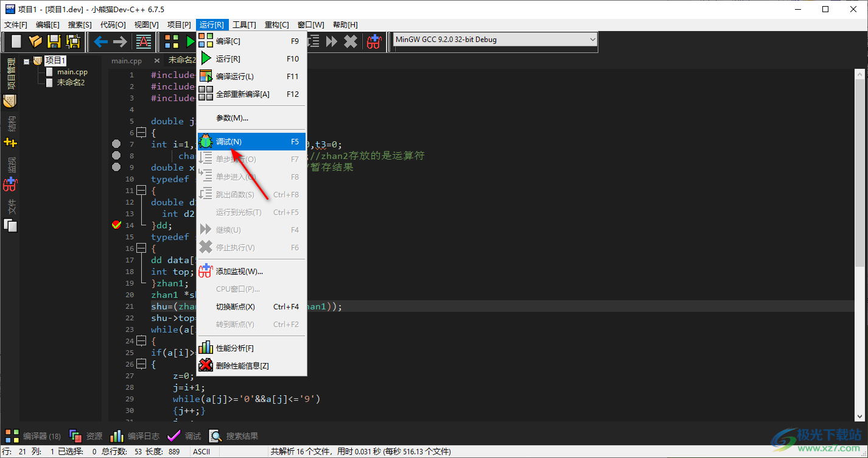Choose 编译运行(L) menu entry
868x458 pixels.
[251, 76]
